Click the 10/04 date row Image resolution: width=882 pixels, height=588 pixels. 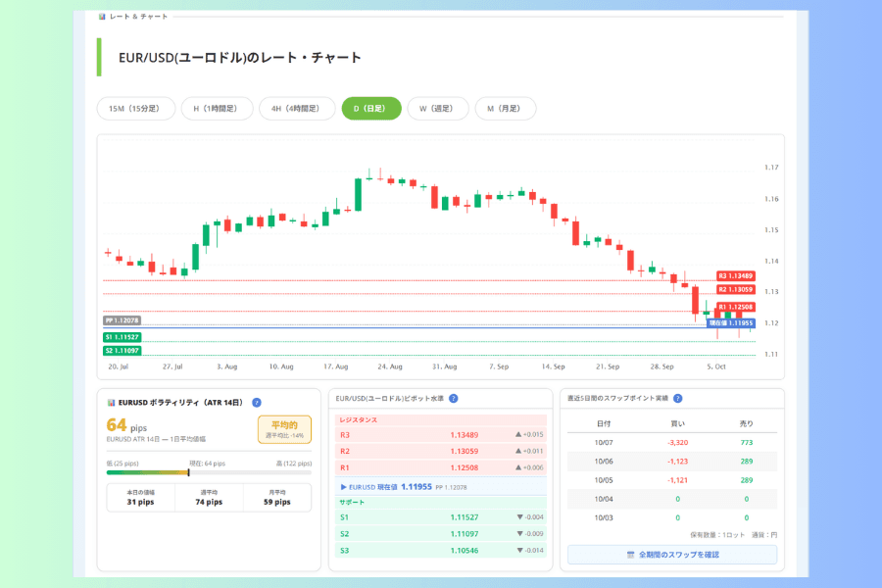672,499
